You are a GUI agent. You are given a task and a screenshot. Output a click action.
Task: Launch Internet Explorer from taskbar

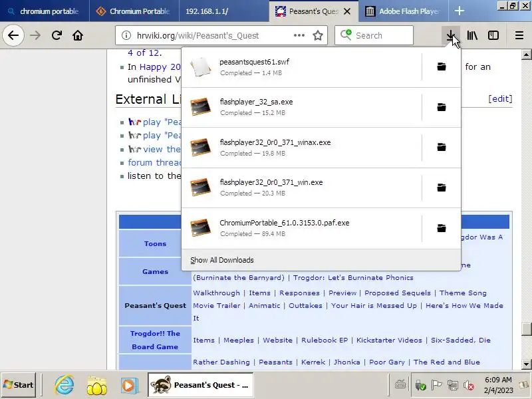pos(65,385)
